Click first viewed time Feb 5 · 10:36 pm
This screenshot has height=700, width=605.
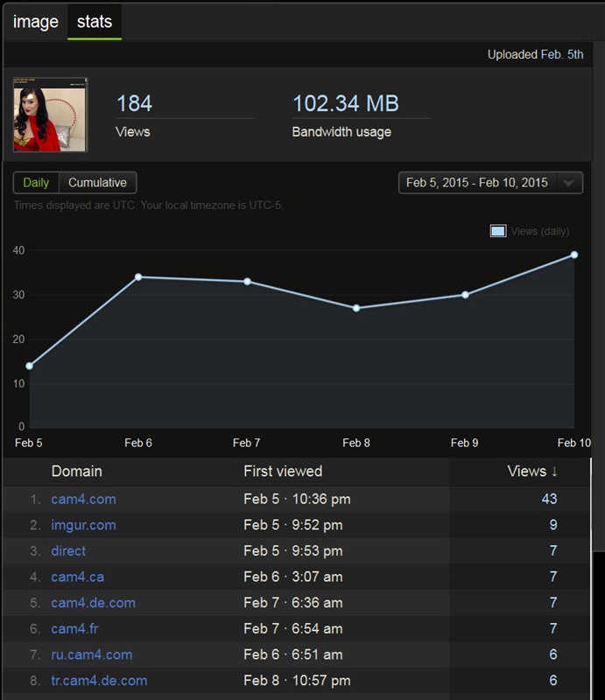pyautogui.click(x=297, y=499)
